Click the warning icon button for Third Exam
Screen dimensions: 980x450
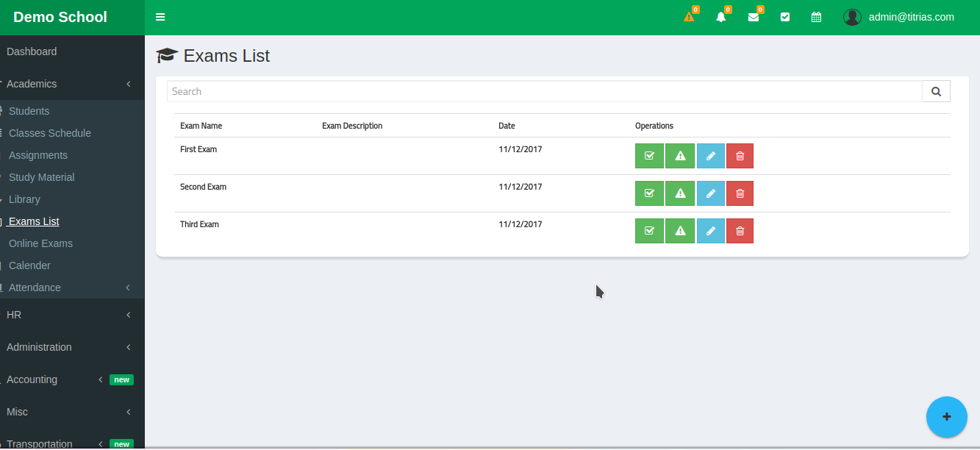pos(680,231)
